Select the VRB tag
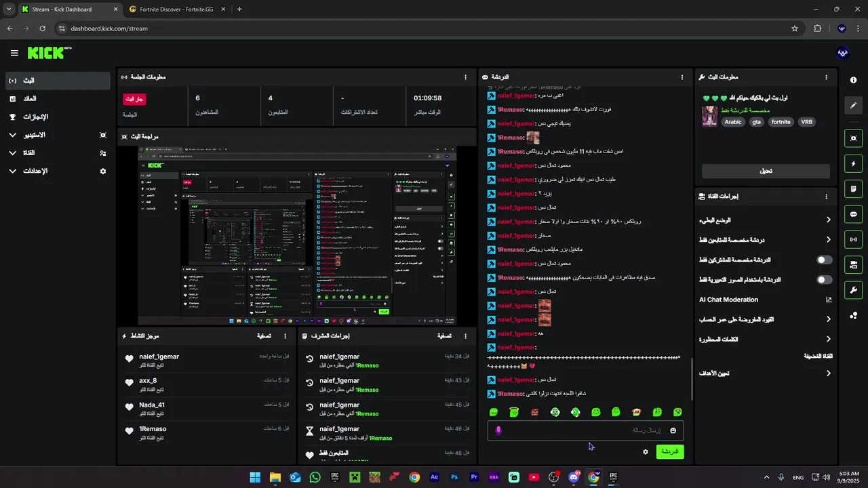Viewport: 868px width, 488px height. (x=806, y=122)
